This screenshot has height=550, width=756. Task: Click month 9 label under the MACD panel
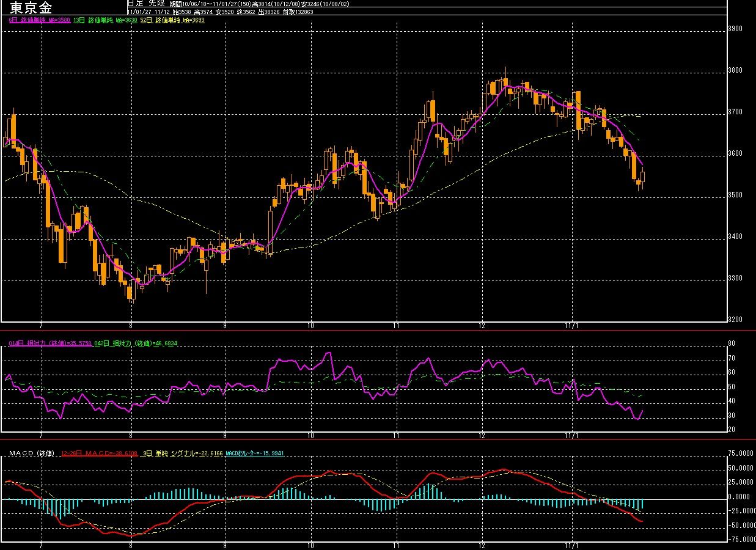(x=226, y=544)
